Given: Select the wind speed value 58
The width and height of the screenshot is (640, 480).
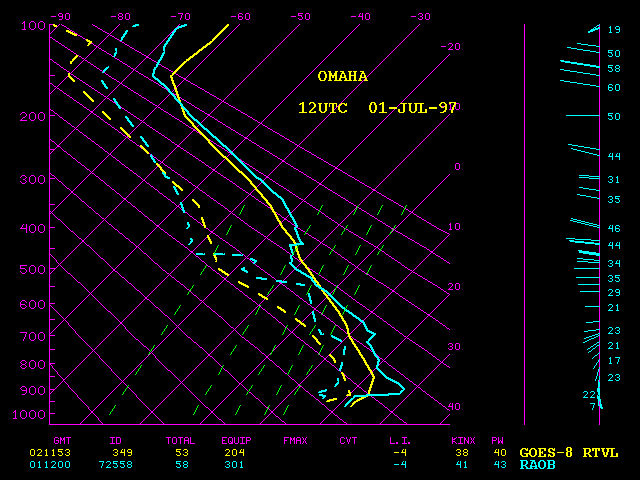Looking at the screenshot, I should coord(614,69).
